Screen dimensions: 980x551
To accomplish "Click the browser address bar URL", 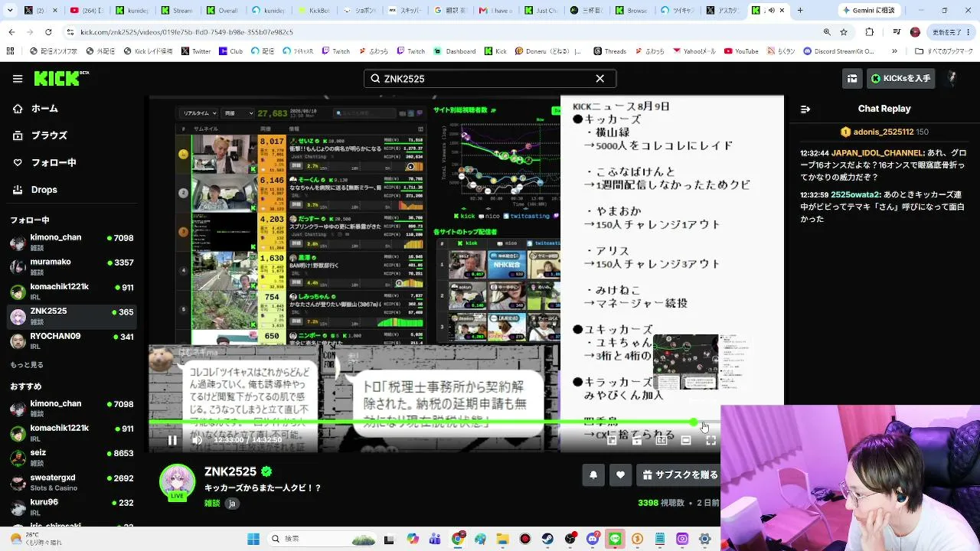I will (188, 32).
